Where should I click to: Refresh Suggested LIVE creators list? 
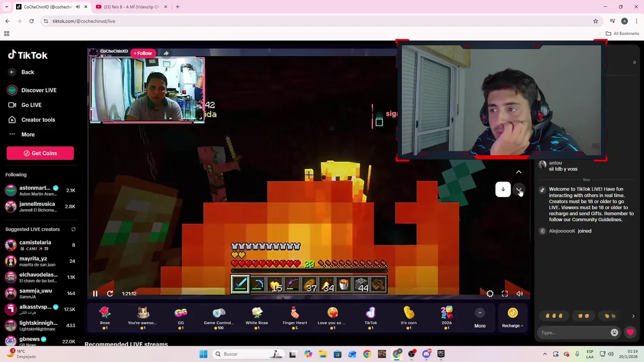[73, 229]
